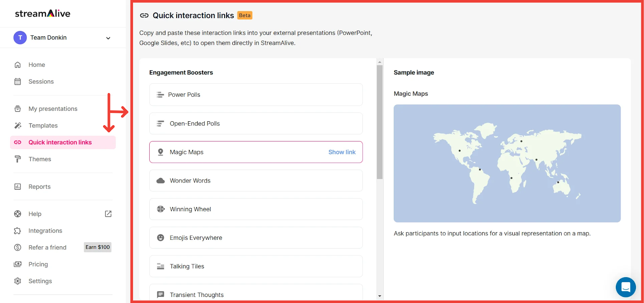Click the Quick interaction links chain icon
The image size is (644, 303).
18,142
